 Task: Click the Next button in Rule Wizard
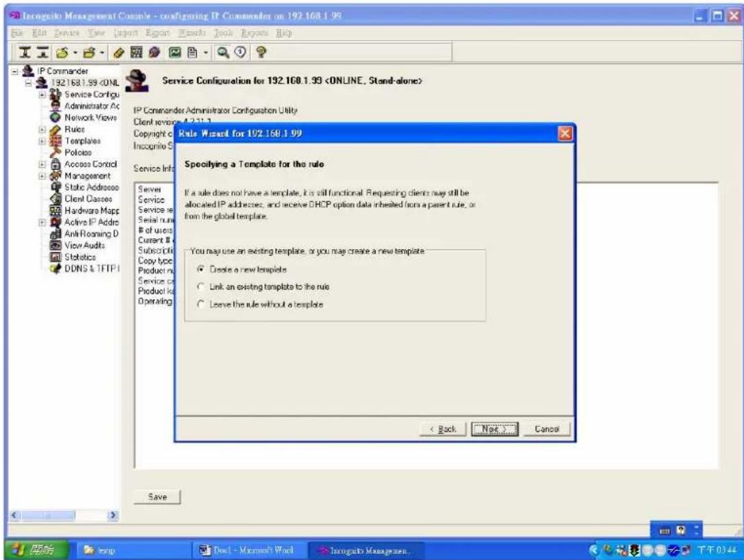coord(494,429)
